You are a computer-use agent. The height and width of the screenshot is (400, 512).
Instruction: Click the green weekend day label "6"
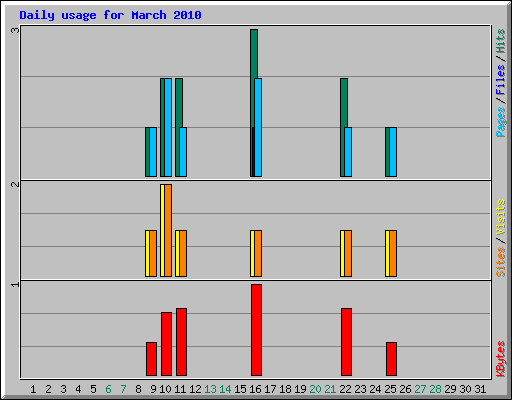108,389
